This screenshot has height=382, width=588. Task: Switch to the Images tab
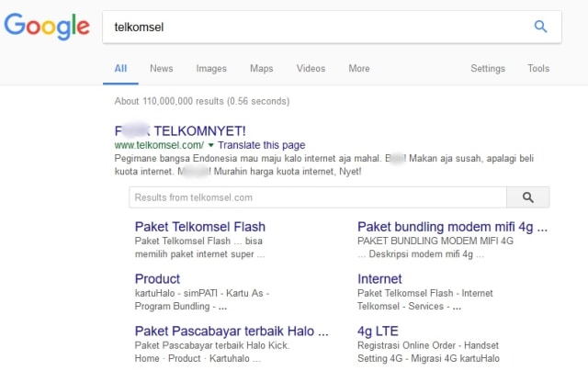point(211,69)
